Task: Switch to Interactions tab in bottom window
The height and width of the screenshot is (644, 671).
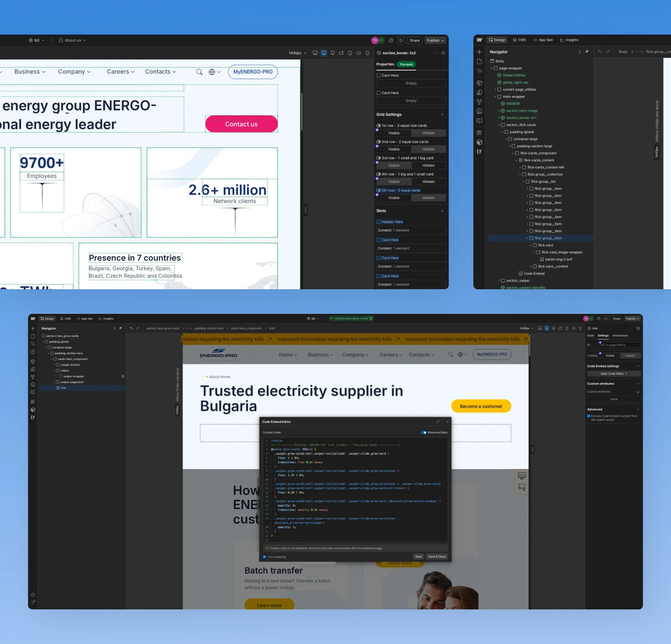Action: click(620, 336)
